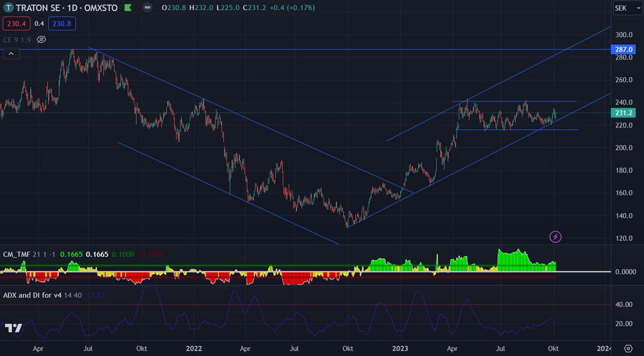
Task: Click the TradingView logo
Action: pyautogui.click(x=13, y=328)
